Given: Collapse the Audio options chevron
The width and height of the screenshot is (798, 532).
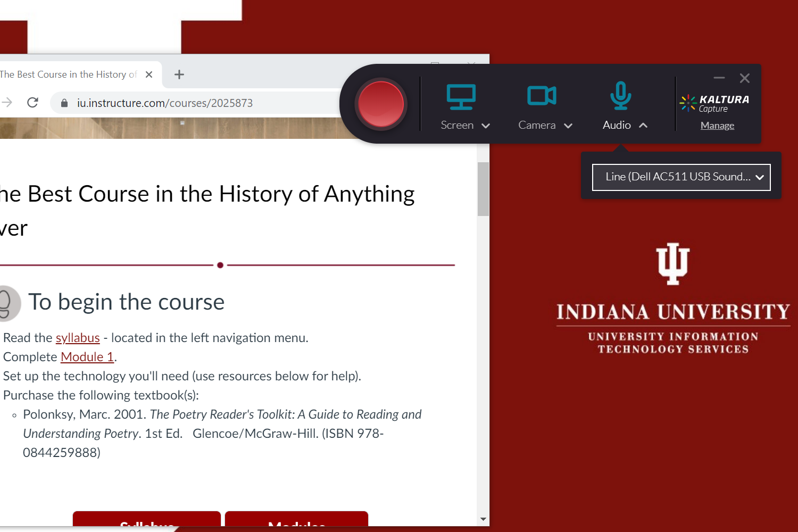Looking at the screenshot, I should (x=643, y=126).
